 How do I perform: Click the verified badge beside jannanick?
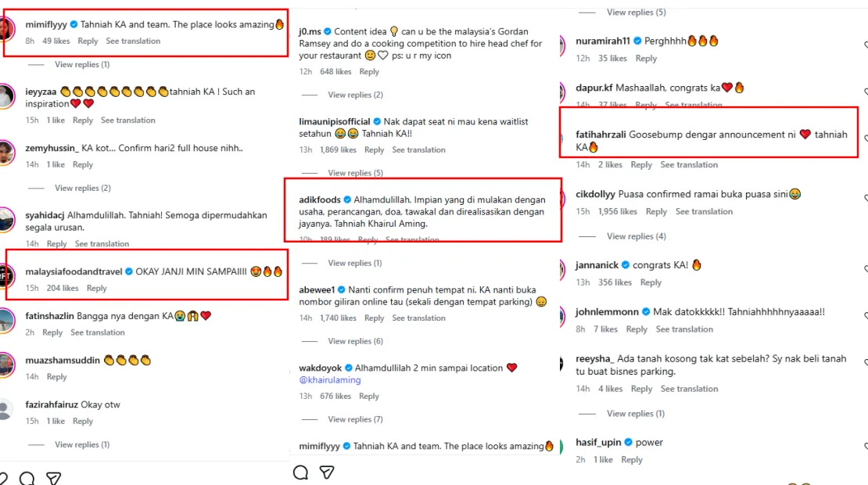625,265
